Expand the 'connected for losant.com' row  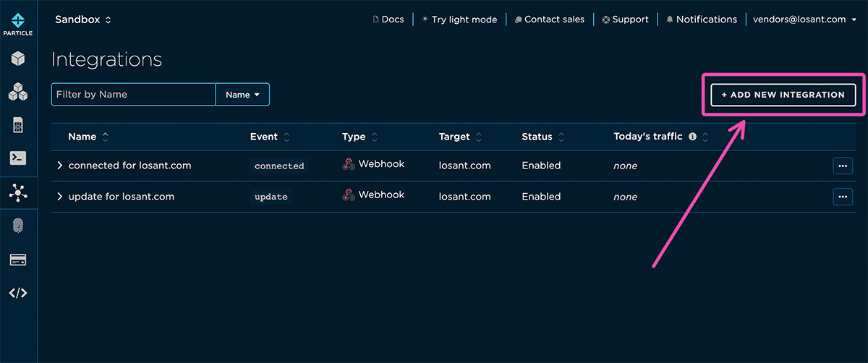click(x=59, y=166)
